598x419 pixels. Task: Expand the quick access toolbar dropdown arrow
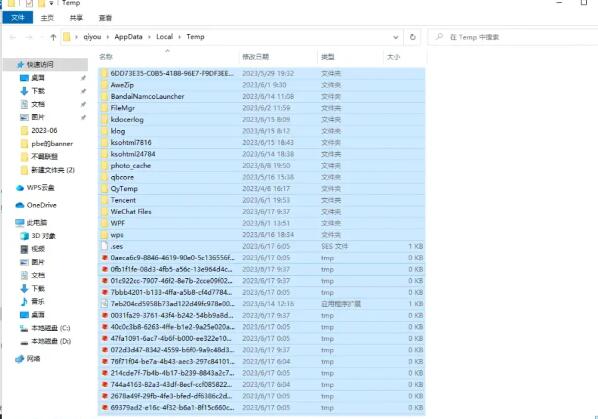51,3
